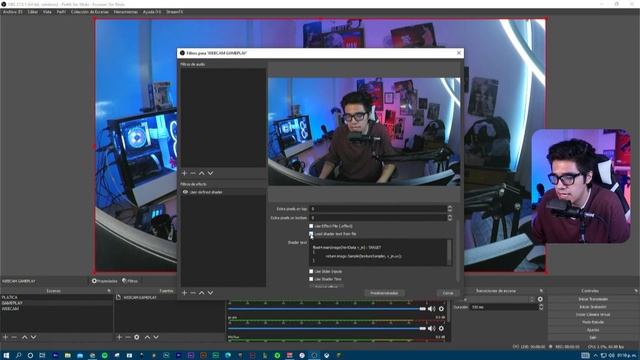Undock the Controles panel
Screen dimensions: 640x360
[636, 291]
